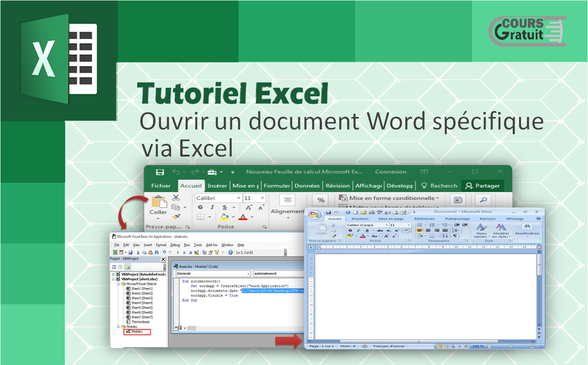Click the show paragraph marks icon in Word
The image size is (588, 365).
[x=455, y=236]
